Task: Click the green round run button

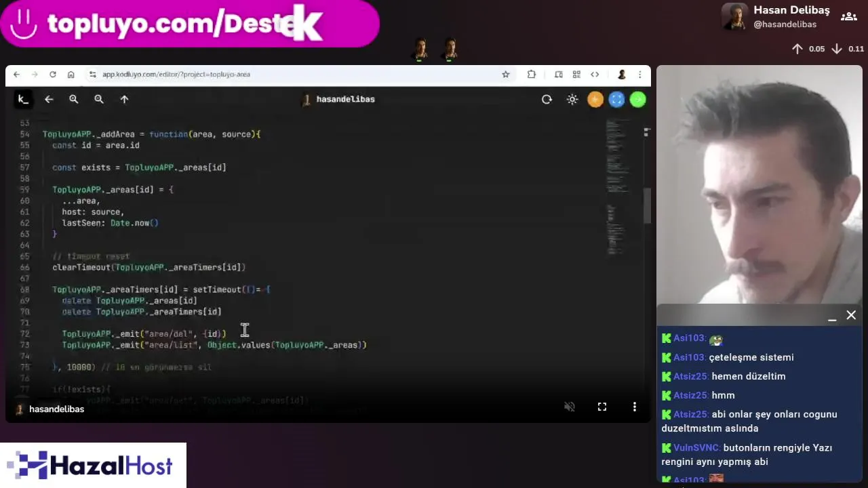Action: point(638,100)
